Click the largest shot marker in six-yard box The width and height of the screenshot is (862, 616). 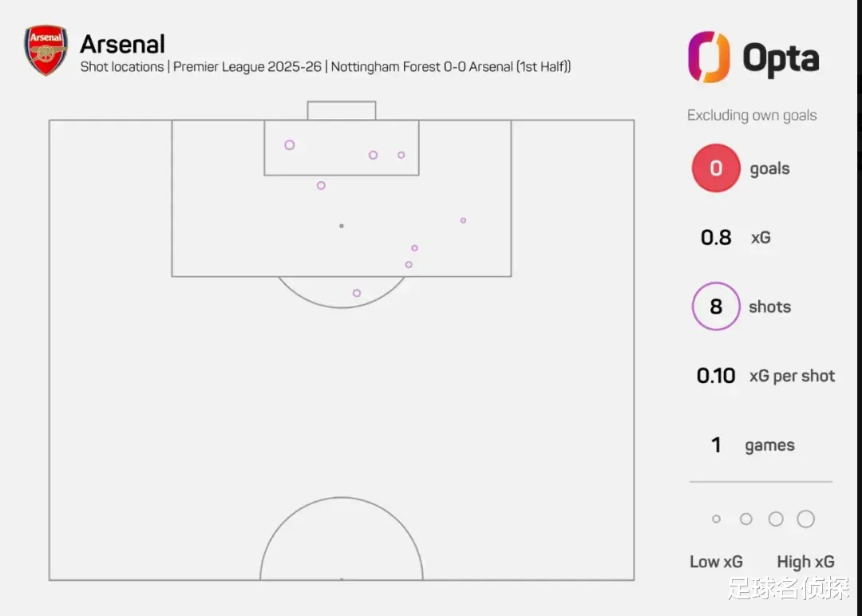click(x=290, y=145)
